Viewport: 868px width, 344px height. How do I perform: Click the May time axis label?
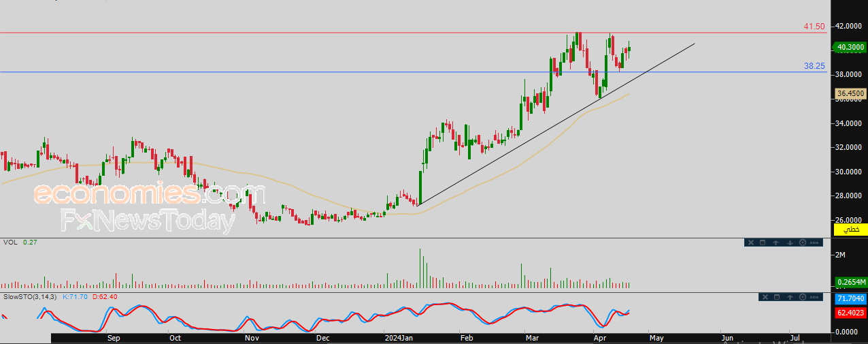coord(655,338)
